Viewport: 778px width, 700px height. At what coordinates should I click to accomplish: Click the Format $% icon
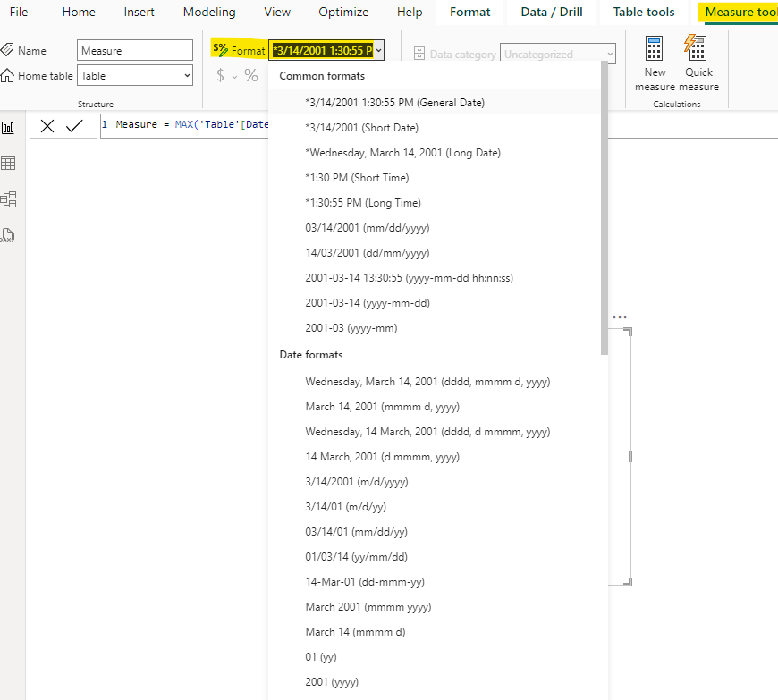pyautogui.click(x=220, y=49)
